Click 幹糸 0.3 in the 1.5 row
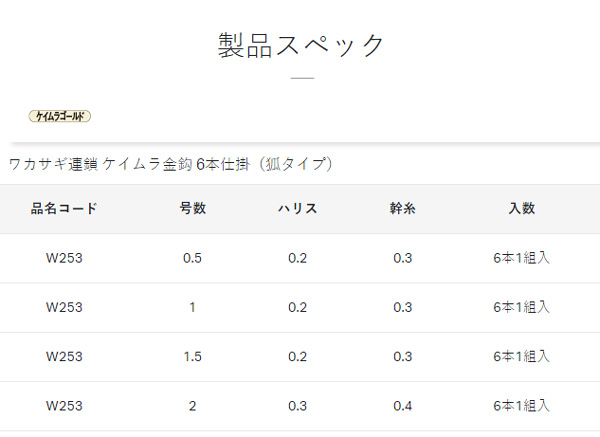The image size is (600, 437). (x=403, y=357)
